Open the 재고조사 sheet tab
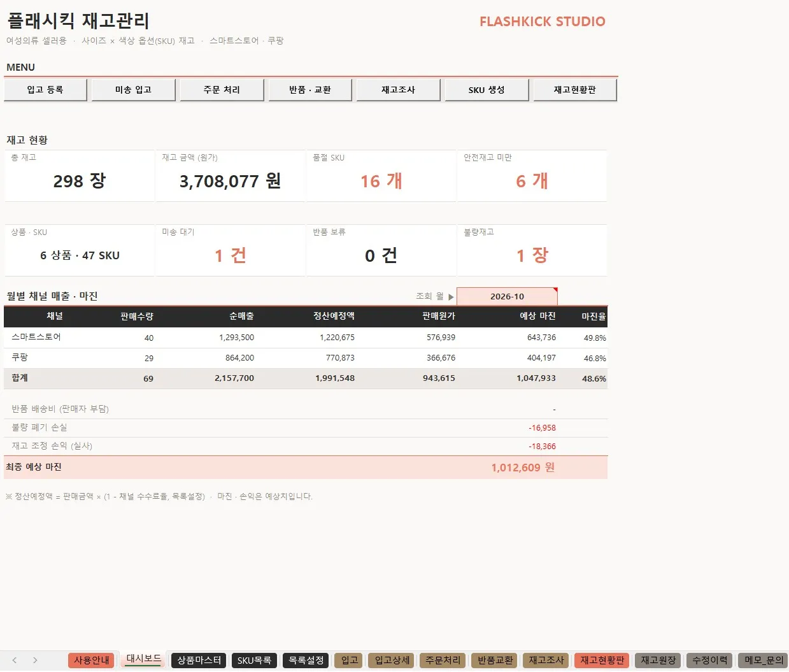The image size is (789, 672). point(546,661)
